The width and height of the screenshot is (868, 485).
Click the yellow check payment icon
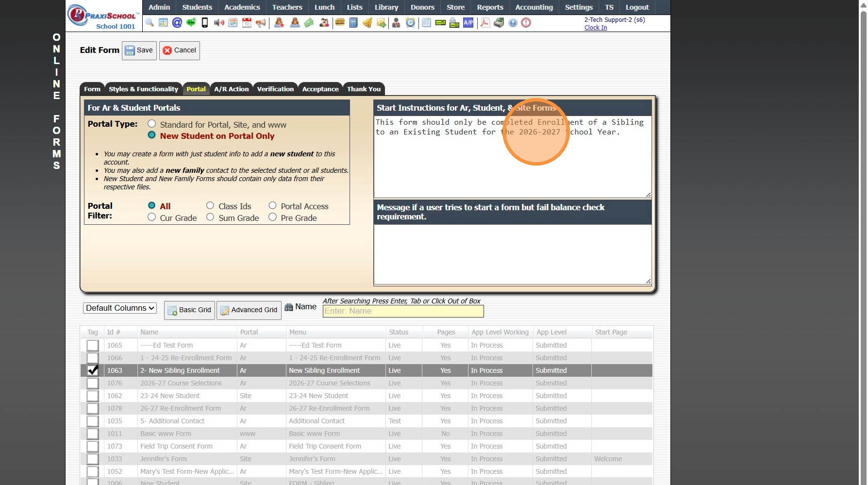click(440, 23)
